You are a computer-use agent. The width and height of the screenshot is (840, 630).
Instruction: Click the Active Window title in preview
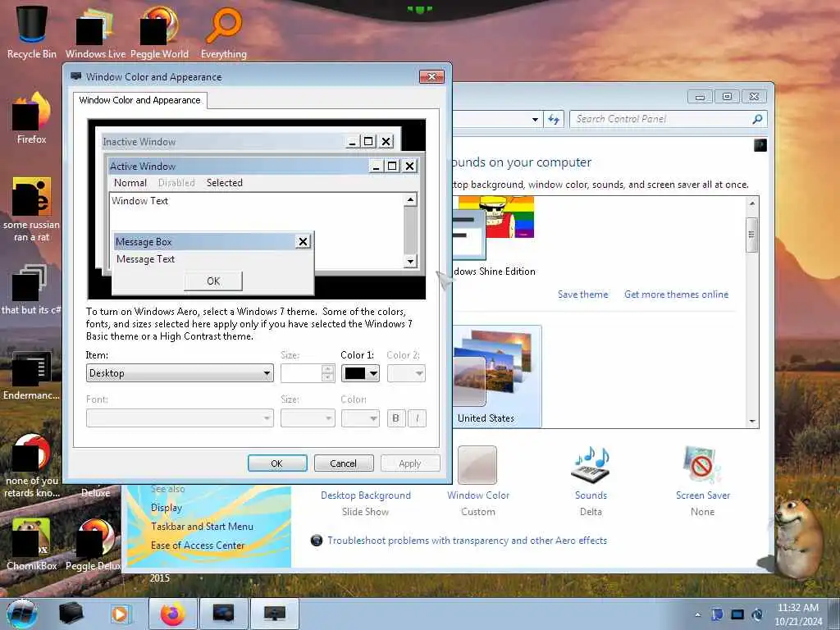point(143,167)
